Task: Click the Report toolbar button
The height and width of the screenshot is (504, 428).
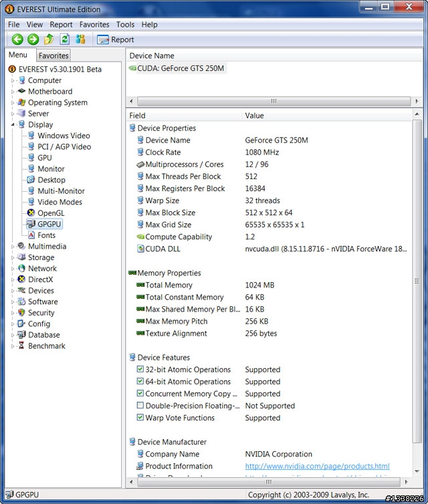Action: point(116,39)
